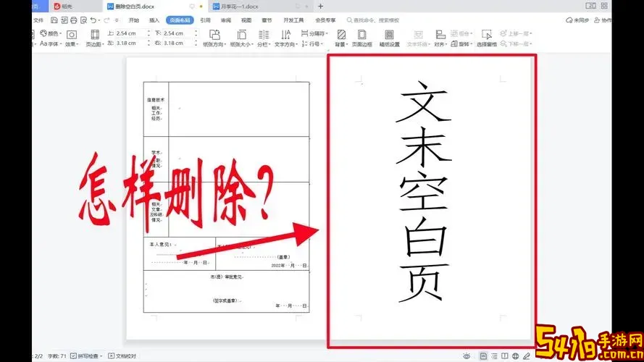Select the 页面布局 page layout tab
The image size is (644, 362).
[x=180, y=20]
